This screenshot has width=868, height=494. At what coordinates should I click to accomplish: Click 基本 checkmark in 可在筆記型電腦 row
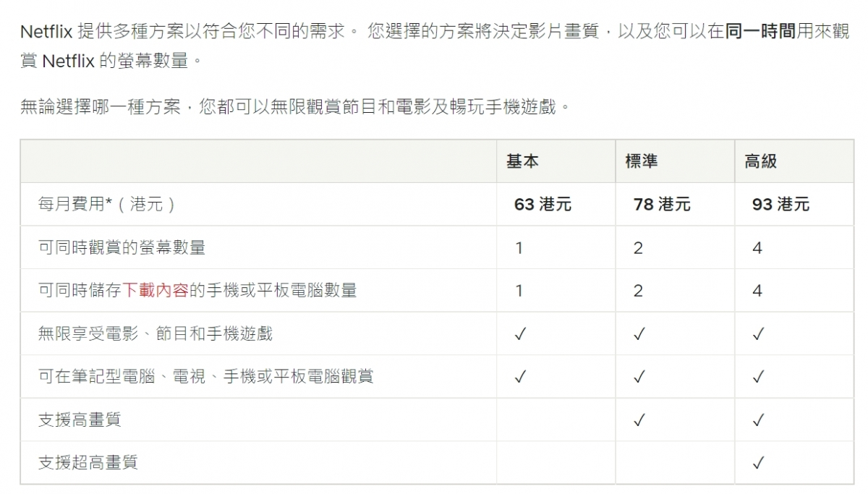click(x=519, y=377)
